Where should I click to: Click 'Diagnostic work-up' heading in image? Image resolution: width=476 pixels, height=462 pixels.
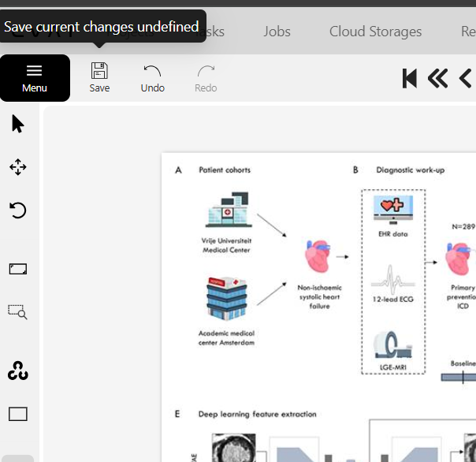tap(411, 170)
